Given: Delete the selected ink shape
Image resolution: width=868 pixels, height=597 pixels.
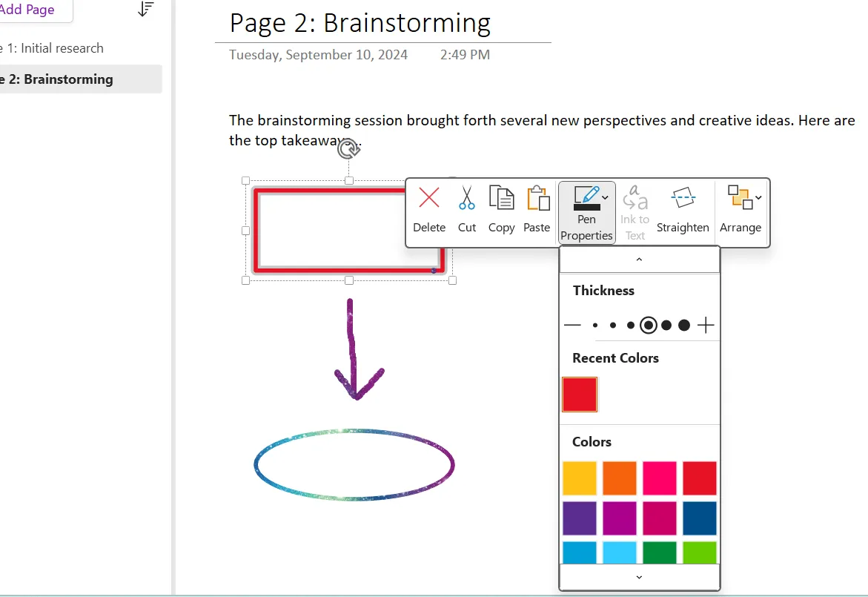Looking at the screenshot, I should (x=429, y=211).
